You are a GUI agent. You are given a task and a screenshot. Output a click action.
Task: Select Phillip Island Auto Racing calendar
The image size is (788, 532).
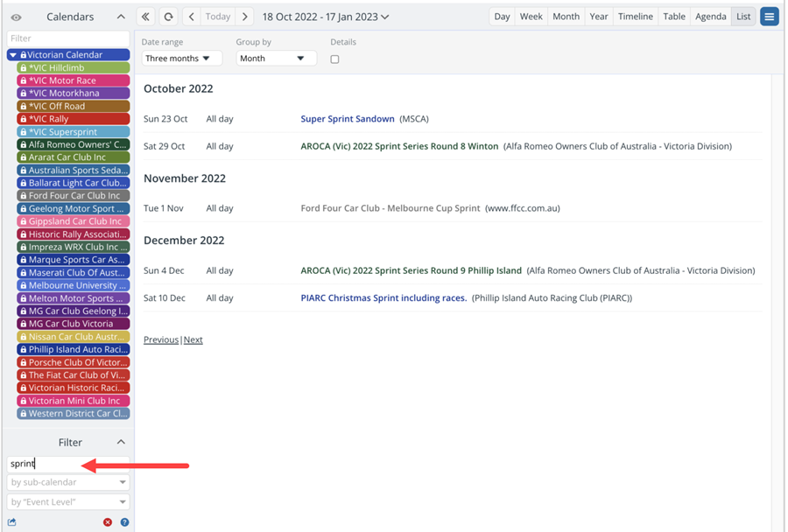pyautogui.click(x=74, y=350)
